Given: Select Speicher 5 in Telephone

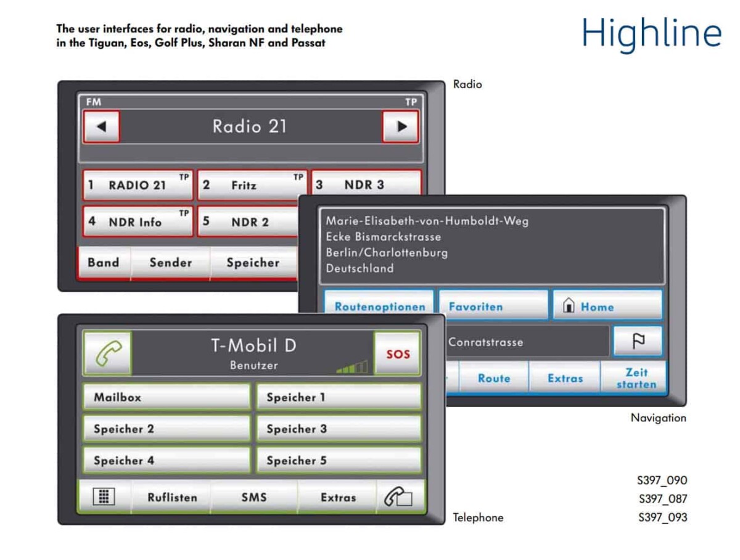Looking at the screenshot, I should pyautogui.click(x=339, y=460).
